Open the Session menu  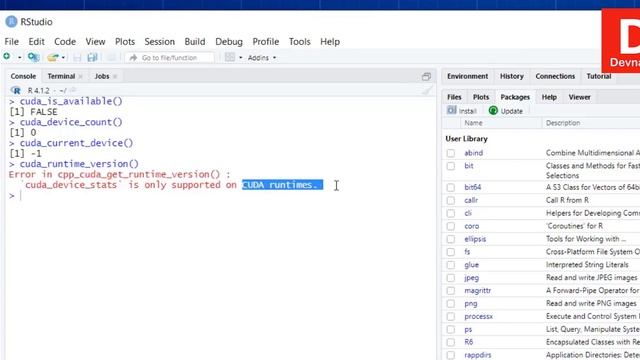tap(160, 42)
